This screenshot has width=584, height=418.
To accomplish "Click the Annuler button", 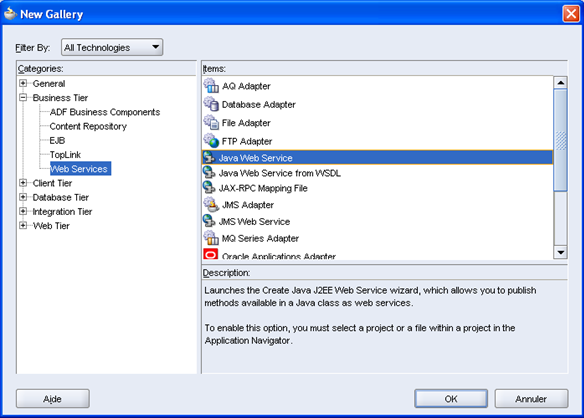I will 531,399.
